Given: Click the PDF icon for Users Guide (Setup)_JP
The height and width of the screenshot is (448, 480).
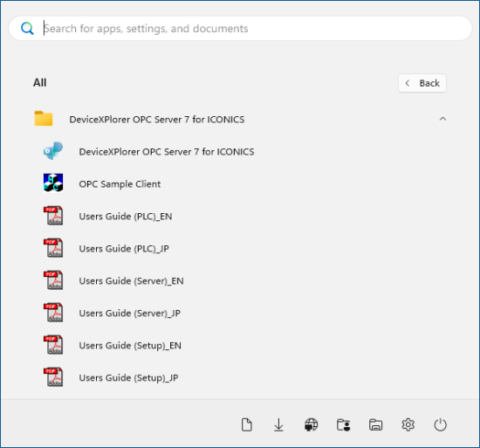Looking at the screenshot, I should tap(53, 377).
